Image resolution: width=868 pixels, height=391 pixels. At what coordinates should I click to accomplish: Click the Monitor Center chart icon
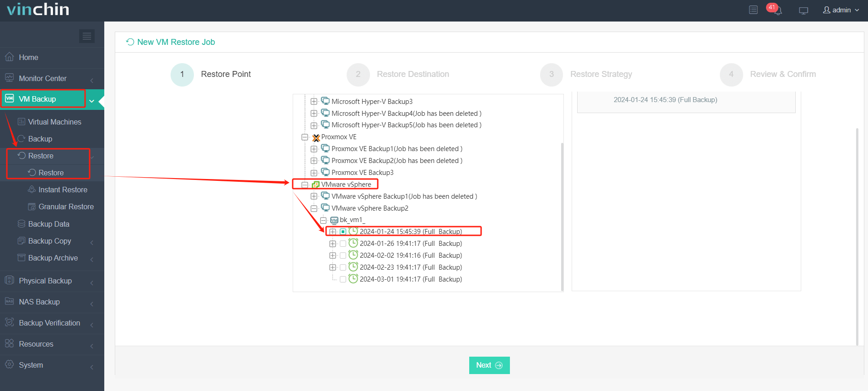click(x=9, y=78)
